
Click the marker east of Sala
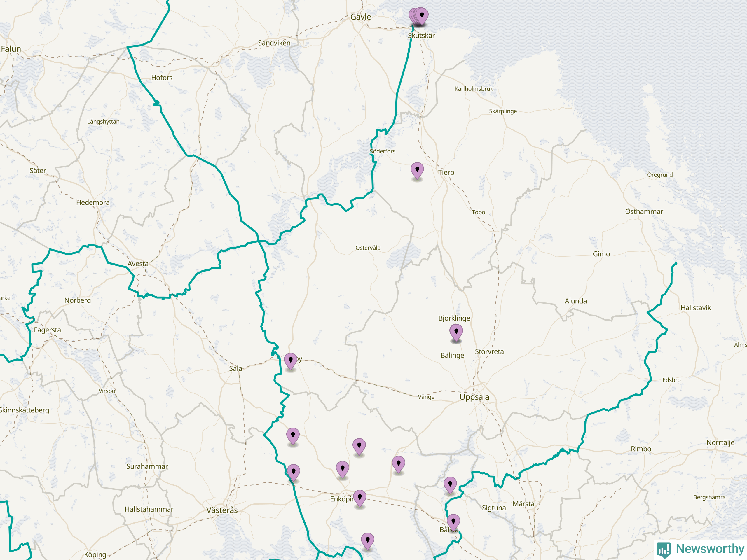290,361
